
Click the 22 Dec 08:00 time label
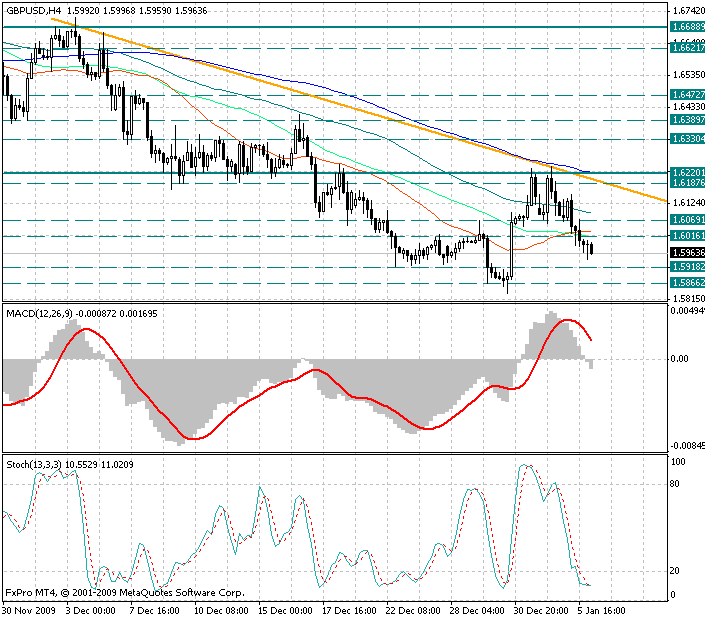tap(413, 611)
